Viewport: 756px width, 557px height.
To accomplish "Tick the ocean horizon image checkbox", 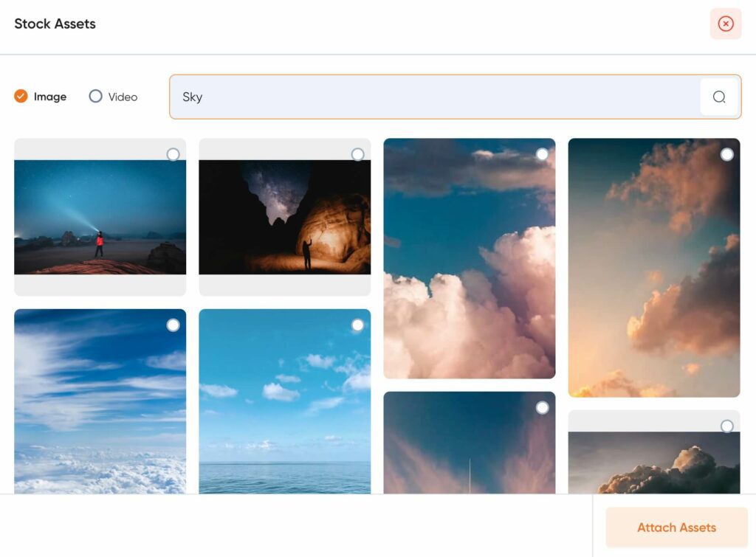I will click(358, 325).
